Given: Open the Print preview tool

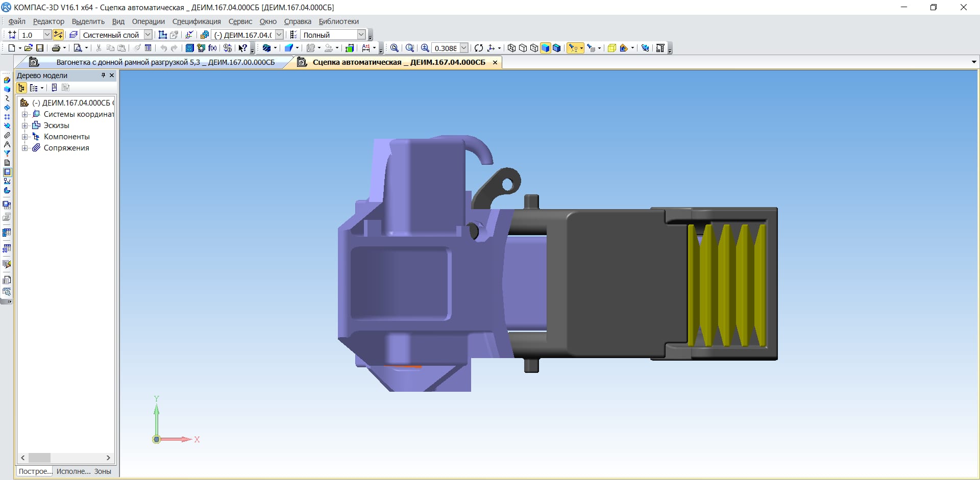Looking at the screenshot, I should click(78, 48).
